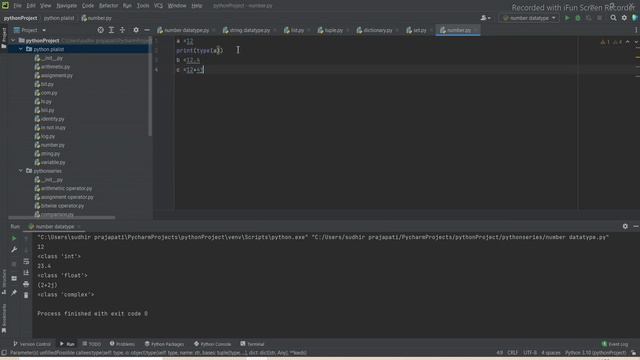The height and width of the screenshot is (360, 640).
Task: Hide the Run tool window
Action: click(636, 226)
